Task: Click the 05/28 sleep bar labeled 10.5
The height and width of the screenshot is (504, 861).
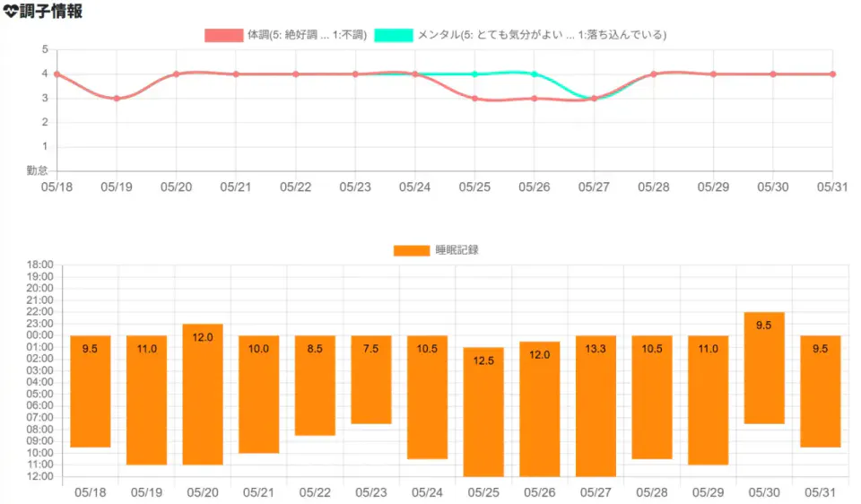Action: [652, 397]
